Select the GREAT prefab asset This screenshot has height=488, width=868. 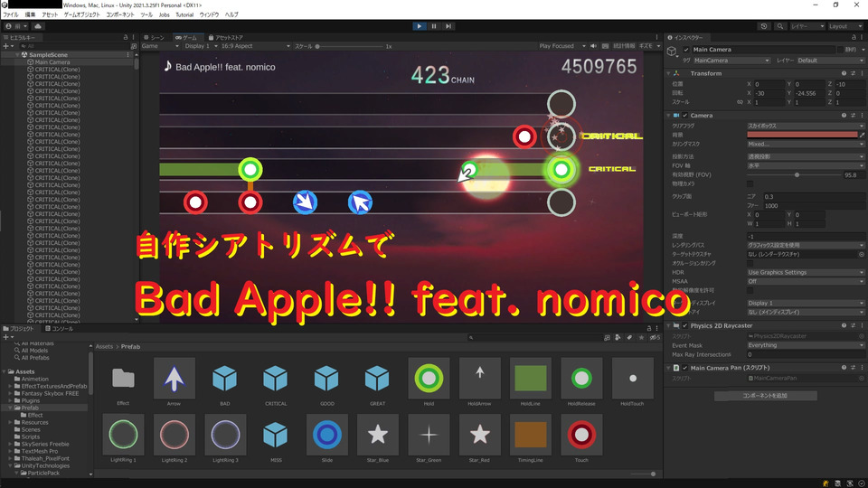coord(378,381)
